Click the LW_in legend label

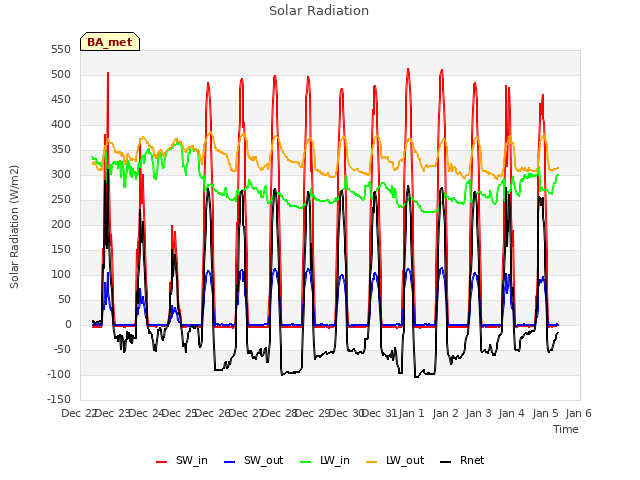point(335,460)
